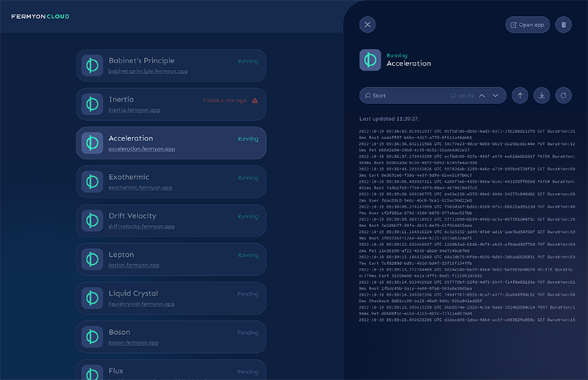Select the Exothermic app card

tap(171, 181)
